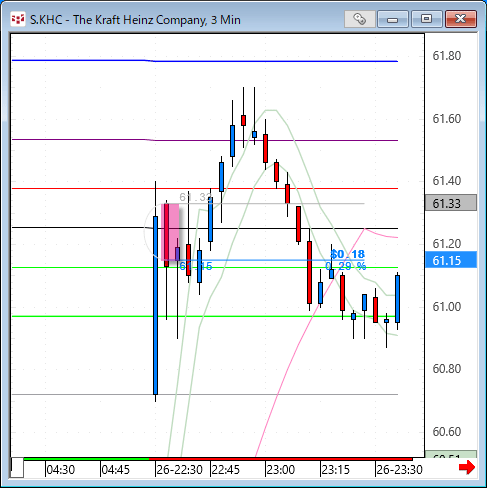Click the CQG chart window app icon
Screen dimensions: 487x488
[x=17, y=19]
